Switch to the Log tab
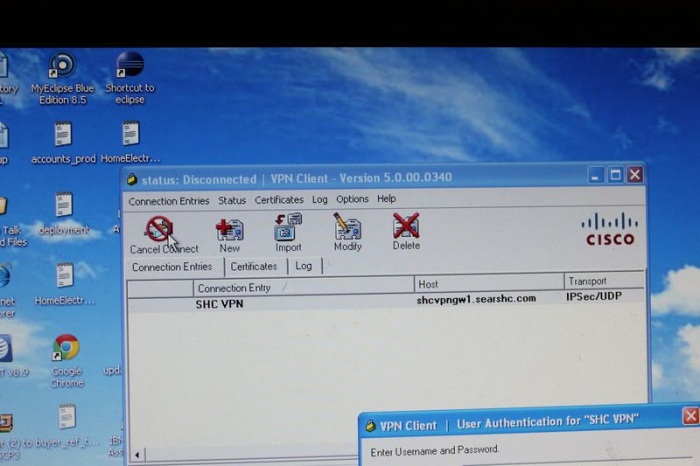This screenshot has height=466, width=700. click(x=303, y=266)
